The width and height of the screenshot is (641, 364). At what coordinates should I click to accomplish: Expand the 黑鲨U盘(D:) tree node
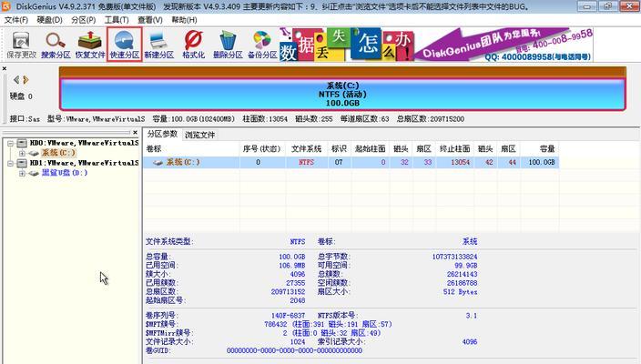[x=22, y=173]
